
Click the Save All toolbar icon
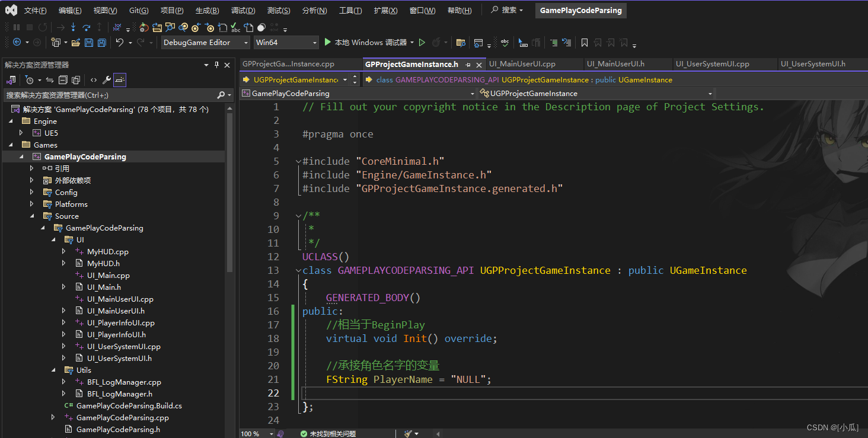(102, 43)
